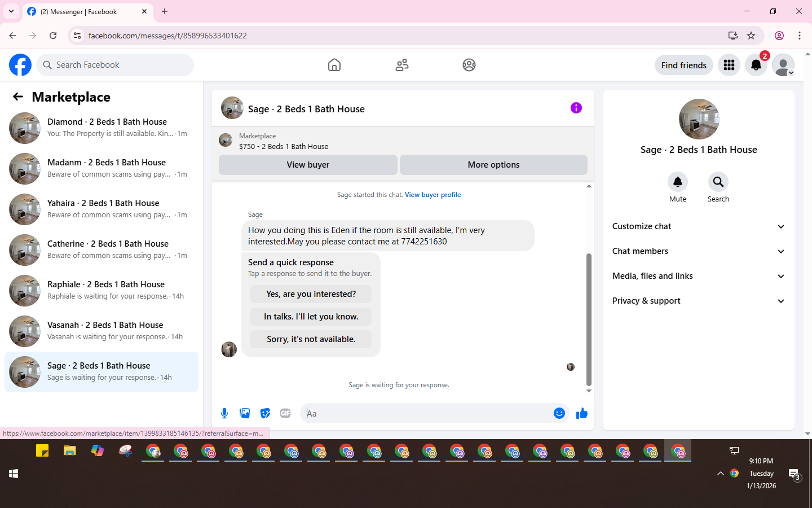Open the Windows Start menu
Image resolution: width=812 pixels, height=508 pixels.
coord(14,474)
